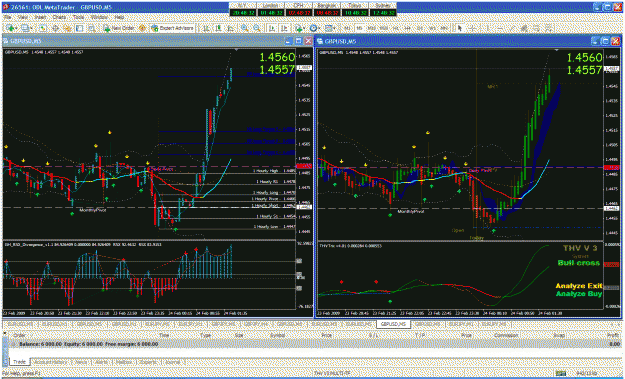
Task: Click the Bull cross label in right chart
Action: coord(579,263)
